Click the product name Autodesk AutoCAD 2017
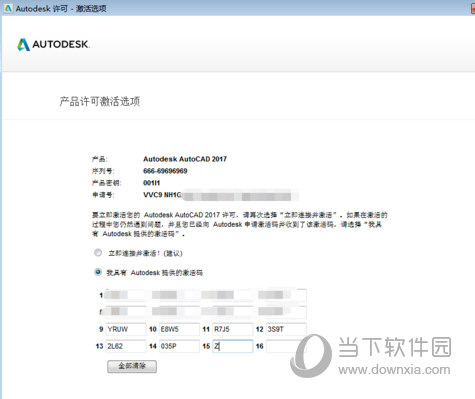This screenshot has width=475, height=399. point(185,159)
